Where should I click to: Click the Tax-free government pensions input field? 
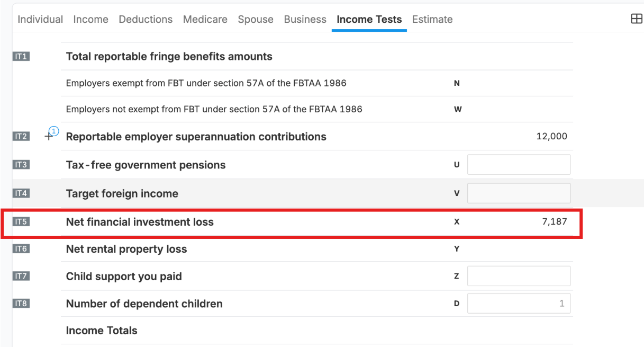(519, 165)
